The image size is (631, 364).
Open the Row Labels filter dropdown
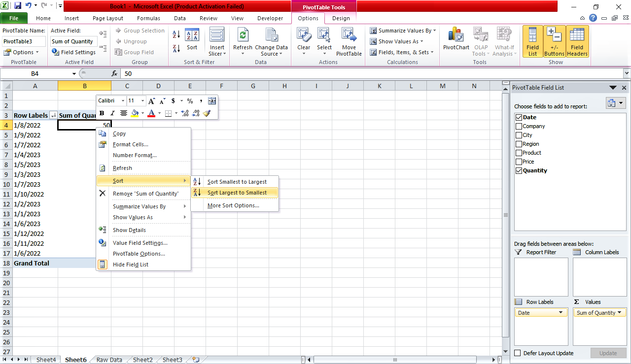coord(53,115)
